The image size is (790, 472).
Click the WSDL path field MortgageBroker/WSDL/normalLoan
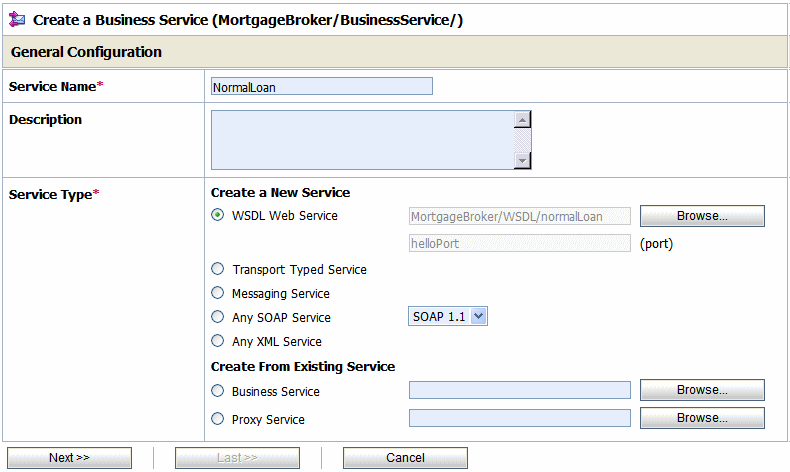pos(519,216)
